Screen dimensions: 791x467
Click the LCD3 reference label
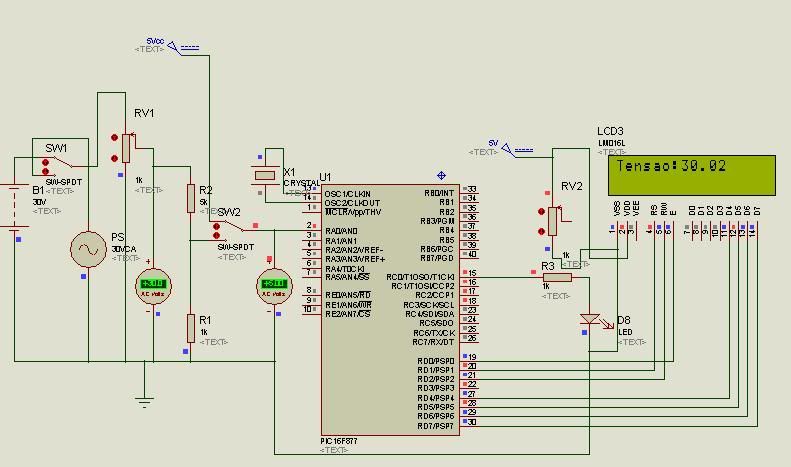pos(610,132)
